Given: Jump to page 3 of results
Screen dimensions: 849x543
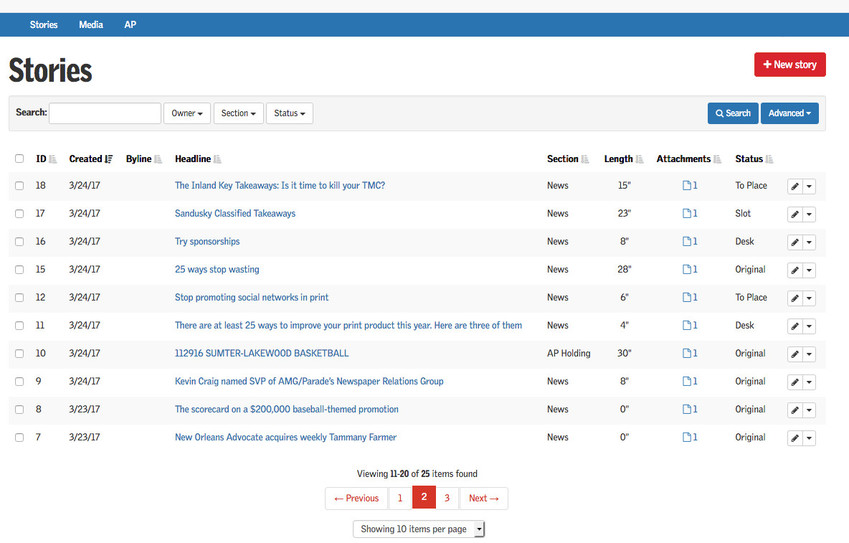Looking at the screenshot, I should [x=447, y=498].
